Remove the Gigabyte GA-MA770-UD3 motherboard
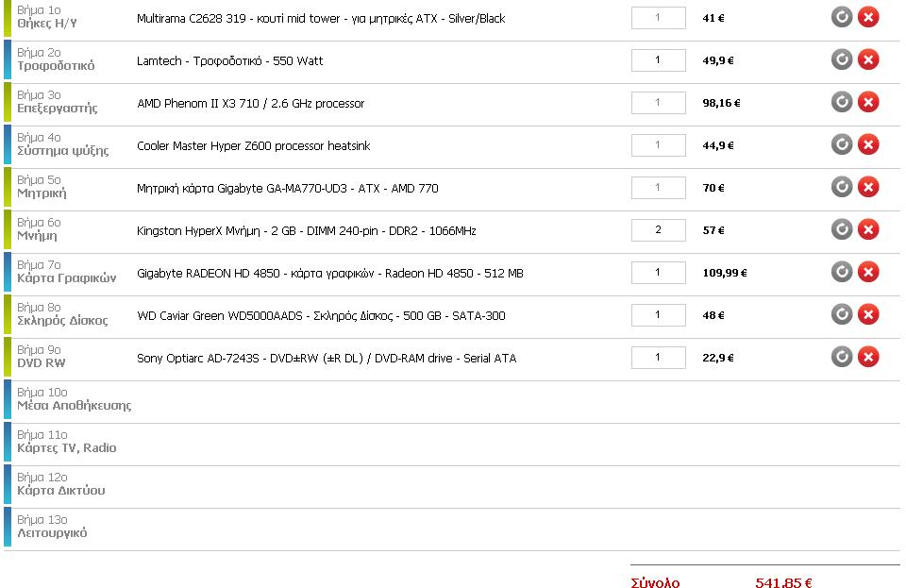 pos(868,187)
